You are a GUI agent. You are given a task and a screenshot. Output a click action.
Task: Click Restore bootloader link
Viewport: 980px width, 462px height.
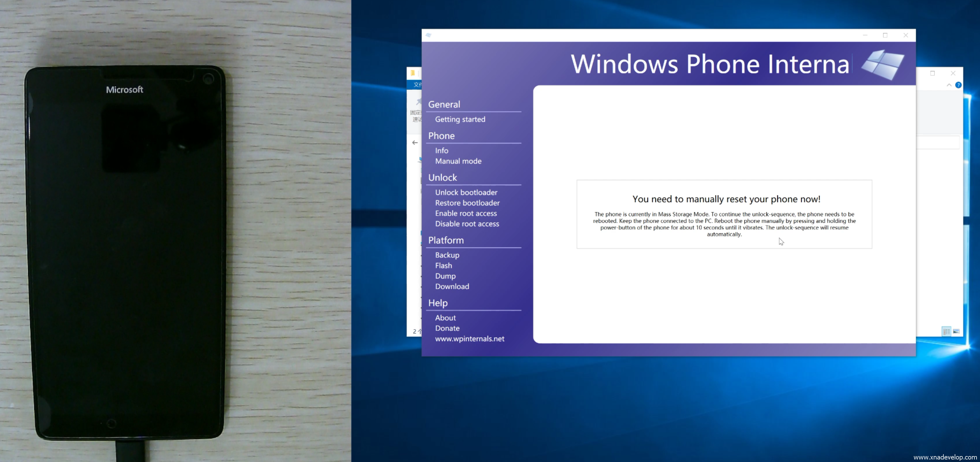pyautogui.click(x=467, y=203)
